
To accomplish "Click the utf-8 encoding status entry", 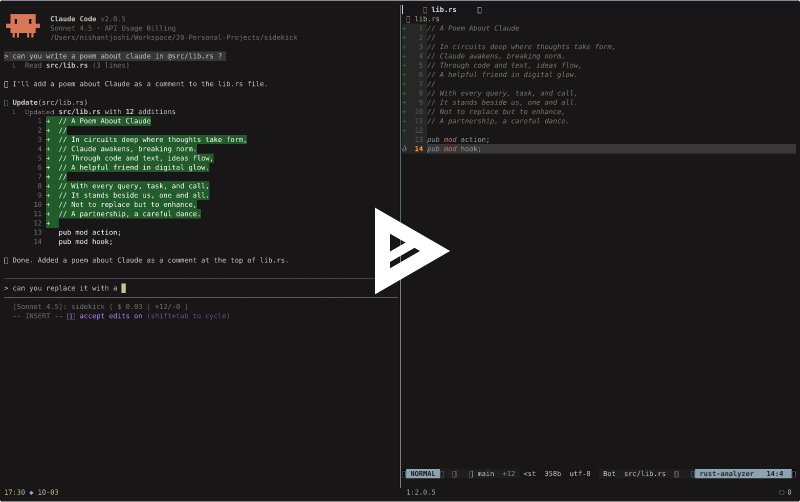I will point(580,474).
